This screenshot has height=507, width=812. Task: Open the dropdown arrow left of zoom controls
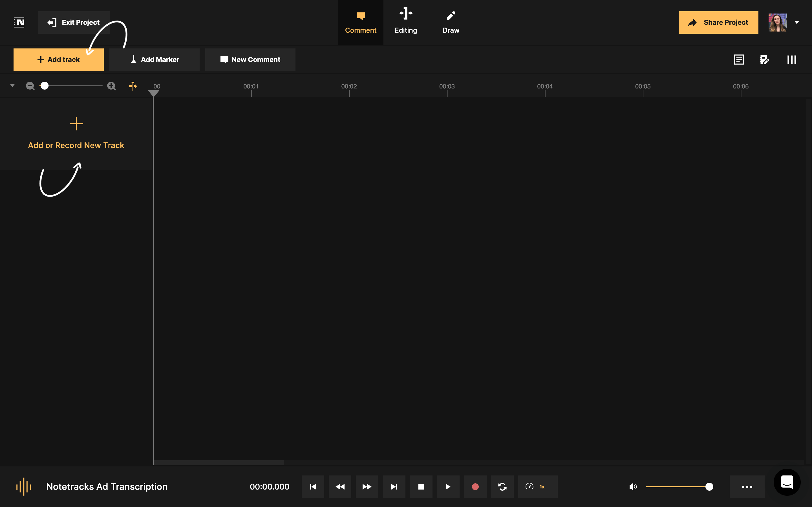click(x=12, y=86)
